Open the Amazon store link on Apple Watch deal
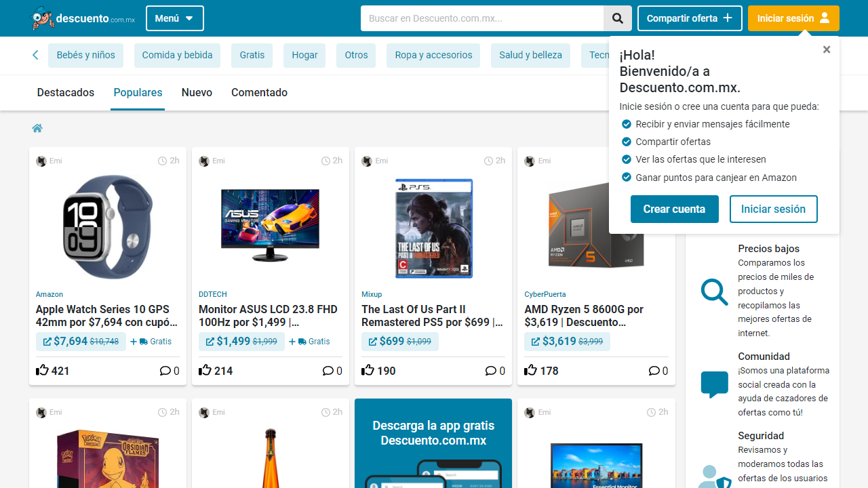868x488 pixels. (49, 294)
